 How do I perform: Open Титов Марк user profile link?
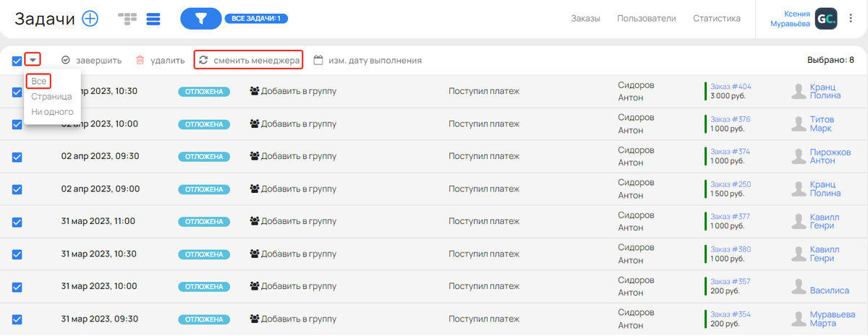click(x=822, y=124)
